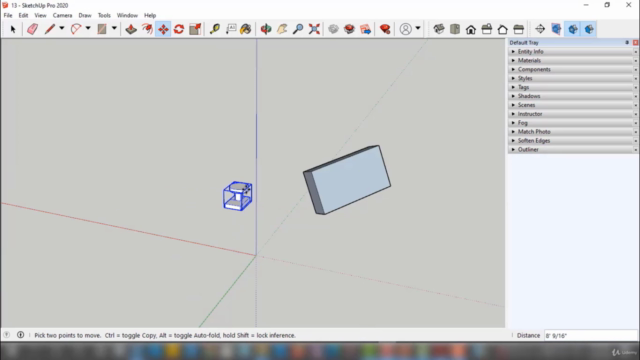Image resolution: width=640 pixels, height=360 pixels.
Task: Pick the Eraser tool
Action: point(33,29)
